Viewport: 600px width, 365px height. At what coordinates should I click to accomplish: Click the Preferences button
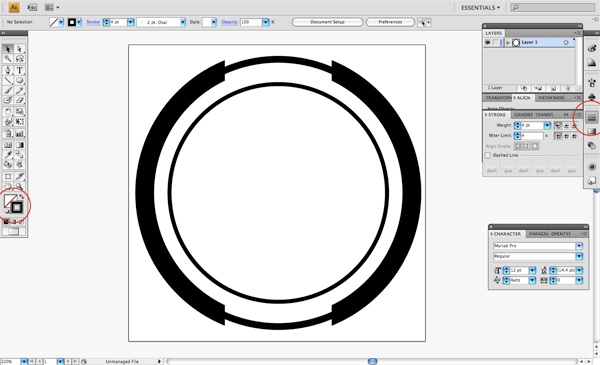[x=390, y=22]
